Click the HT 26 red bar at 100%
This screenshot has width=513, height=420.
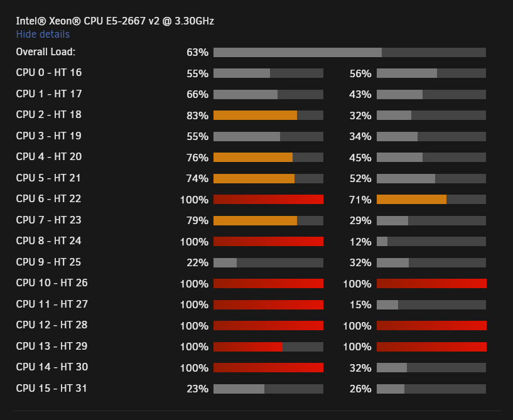click(431, 283)
